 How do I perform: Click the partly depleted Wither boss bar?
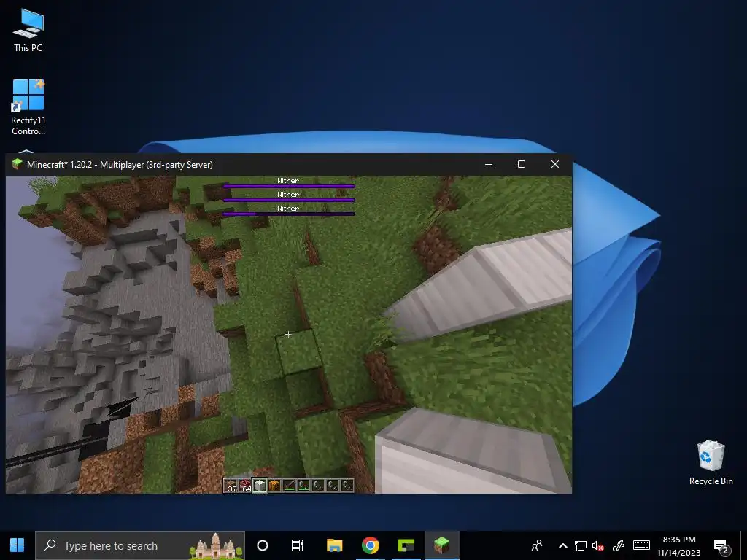pyautogui.click(x=289, y=214)
